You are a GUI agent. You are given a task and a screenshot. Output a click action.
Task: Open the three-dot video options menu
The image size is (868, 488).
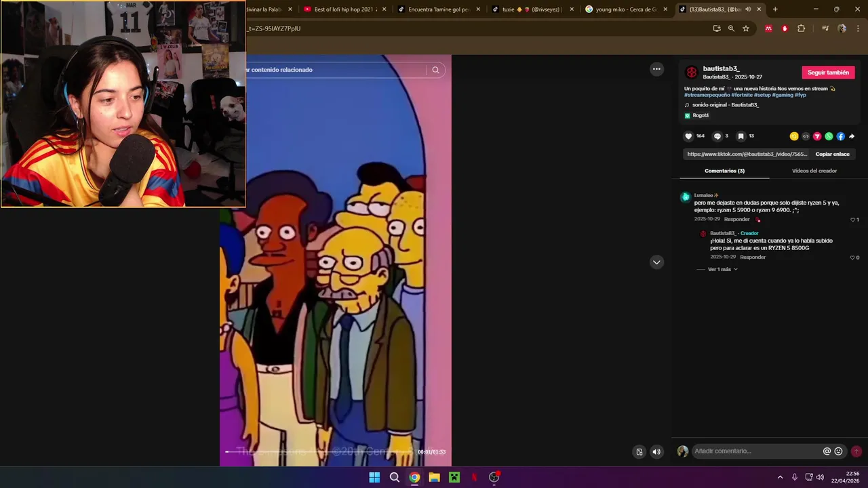pyautogui.click(x=656, y=69)
